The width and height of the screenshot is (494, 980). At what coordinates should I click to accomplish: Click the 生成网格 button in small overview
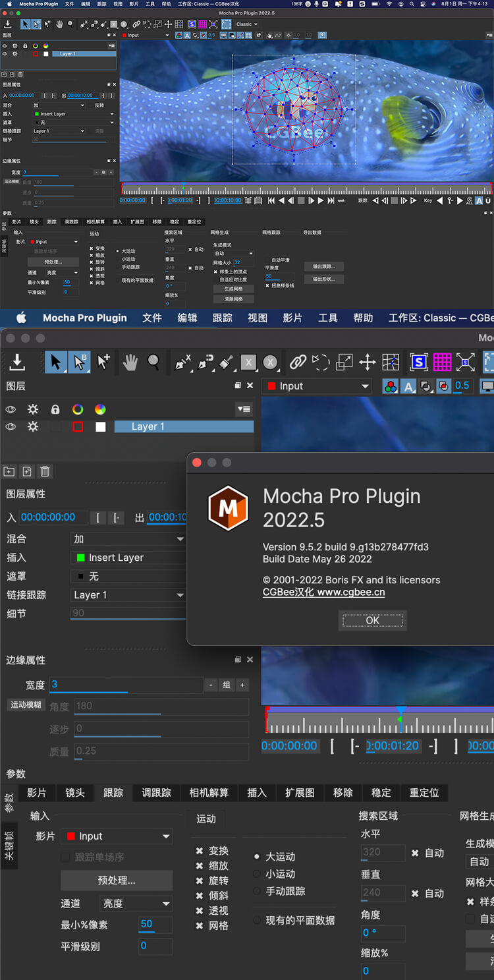coord(233,289)
